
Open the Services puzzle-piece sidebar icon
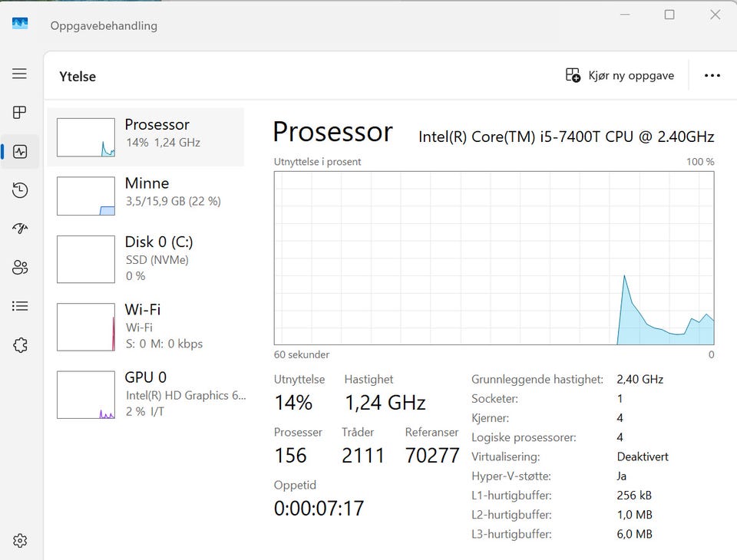(x=20, y=345)
